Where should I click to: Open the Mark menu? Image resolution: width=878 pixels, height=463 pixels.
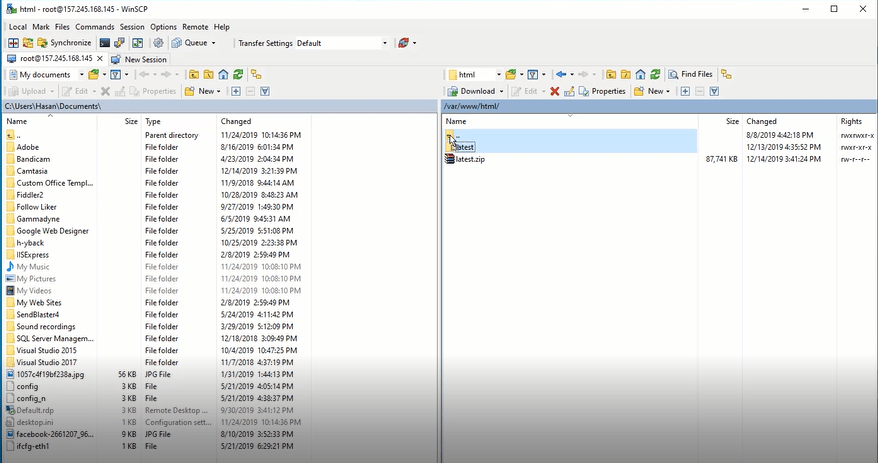point(41,27)
